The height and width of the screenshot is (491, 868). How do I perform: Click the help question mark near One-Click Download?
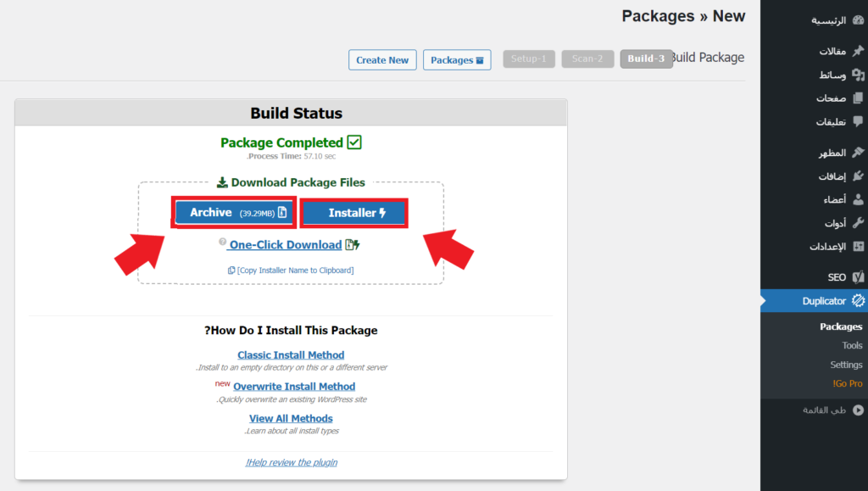[222, 243]
